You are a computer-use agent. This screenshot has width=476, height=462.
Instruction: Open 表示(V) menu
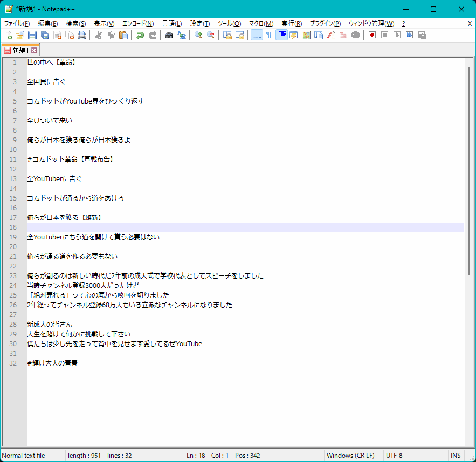104,24
